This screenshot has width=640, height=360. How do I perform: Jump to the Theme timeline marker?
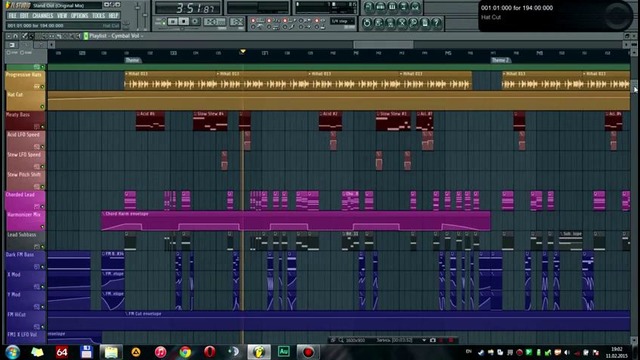click(132, 60)
